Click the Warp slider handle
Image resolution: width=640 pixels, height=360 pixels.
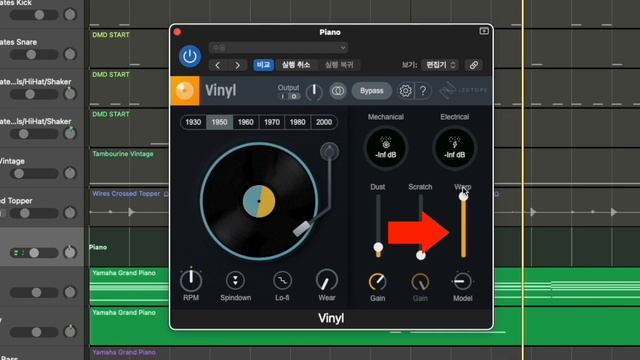463,196
